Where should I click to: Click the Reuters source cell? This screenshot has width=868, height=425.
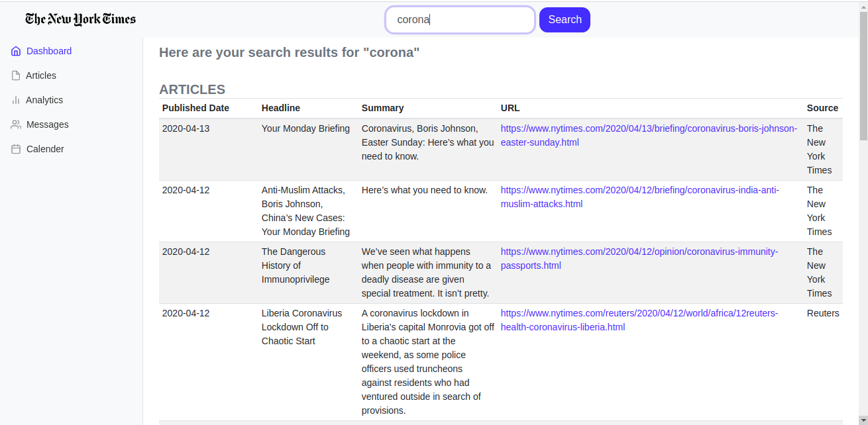(x=823, y=313)
